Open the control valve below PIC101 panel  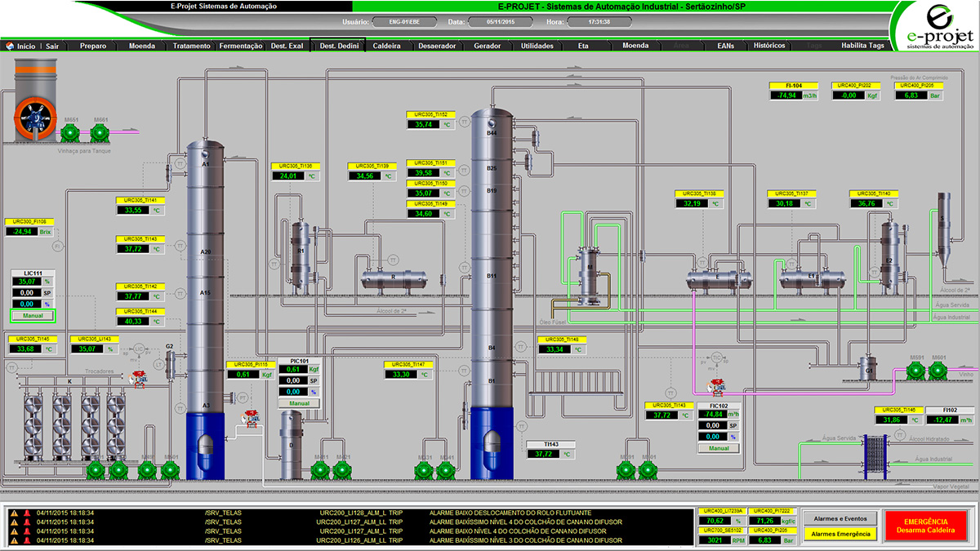(249, 420)
